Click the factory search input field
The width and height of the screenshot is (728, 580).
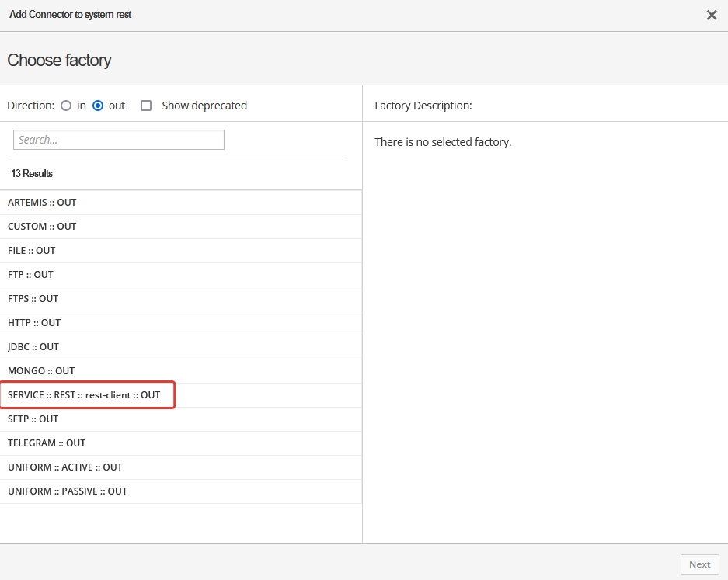click(119, 140)
